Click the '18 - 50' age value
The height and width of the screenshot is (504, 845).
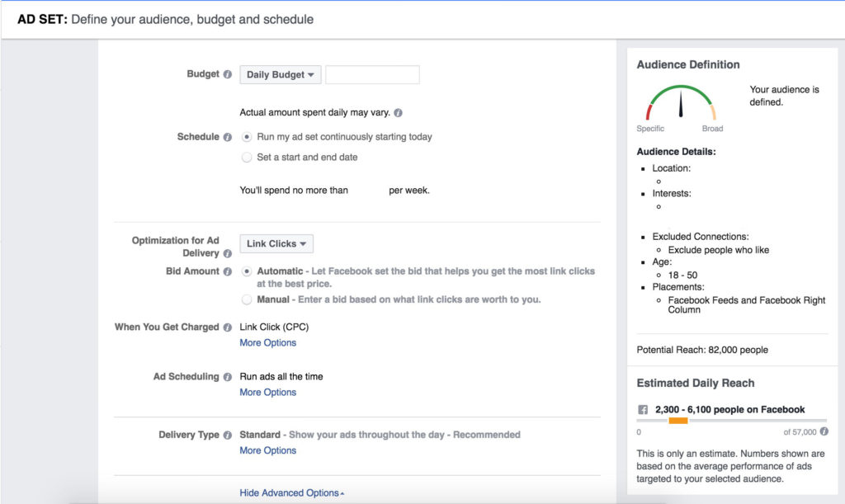[x=682, y=276]
